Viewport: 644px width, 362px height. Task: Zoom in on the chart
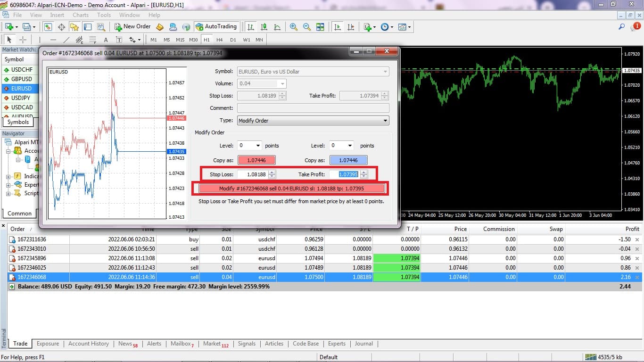[294, 27]
